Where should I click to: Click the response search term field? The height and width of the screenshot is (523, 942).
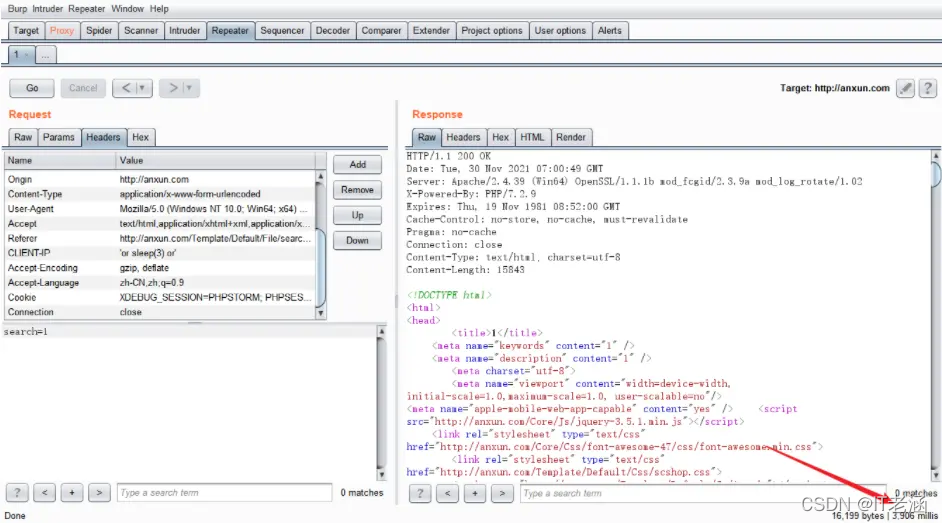703,494
